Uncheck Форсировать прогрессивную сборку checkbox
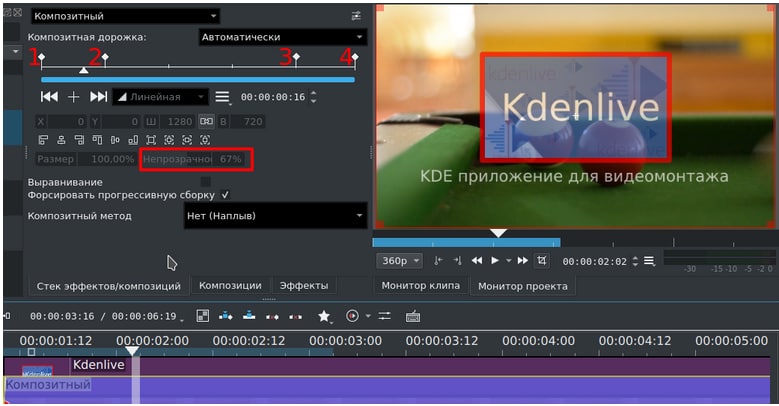779x406 pixels. point(225,195)
